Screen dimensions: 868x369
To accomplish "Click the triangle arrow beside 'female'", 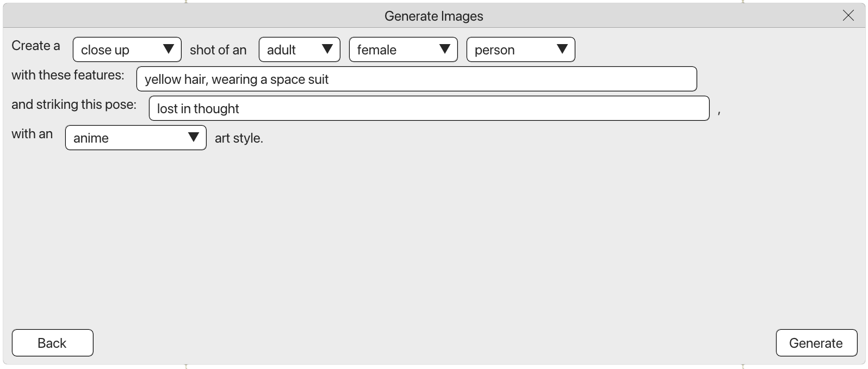I will [x=445, y=49].
